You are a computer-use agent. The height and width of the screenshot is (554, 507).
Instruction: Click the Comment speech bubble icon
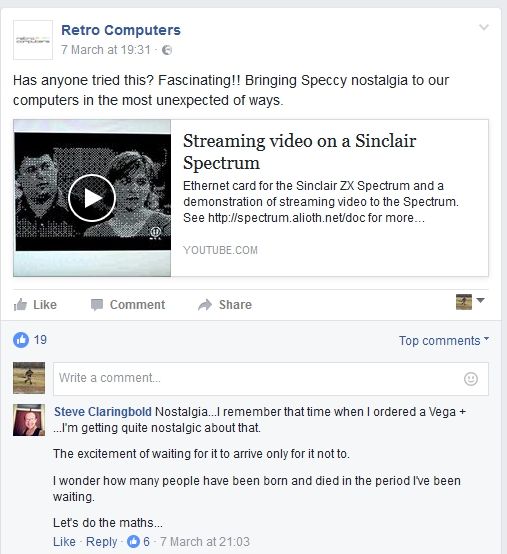click(97, 305)
